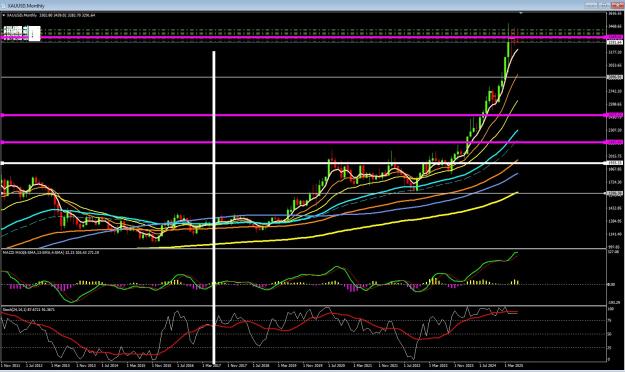Viewport: 625px width, 372px height.
Task: Click the '1 Nov 2019' date label
Action: (312, 365)
